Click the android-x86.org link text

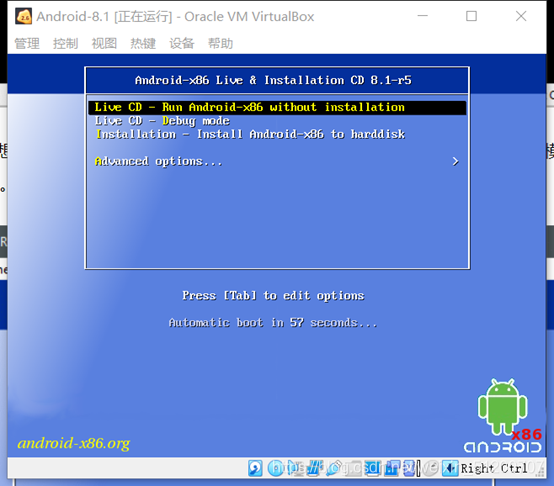pyautogui.click(x=74, y=443)
